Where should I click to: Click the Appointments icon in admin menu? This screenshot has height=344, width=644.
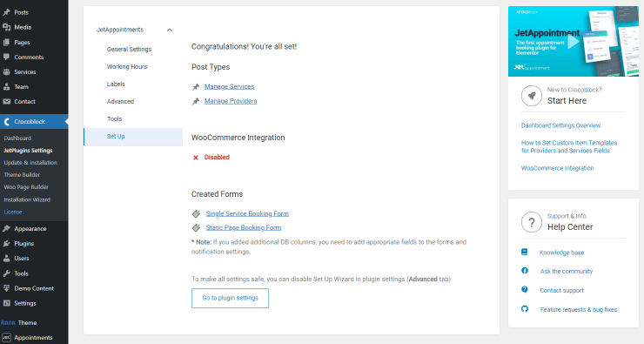click(x=6, y=337)
